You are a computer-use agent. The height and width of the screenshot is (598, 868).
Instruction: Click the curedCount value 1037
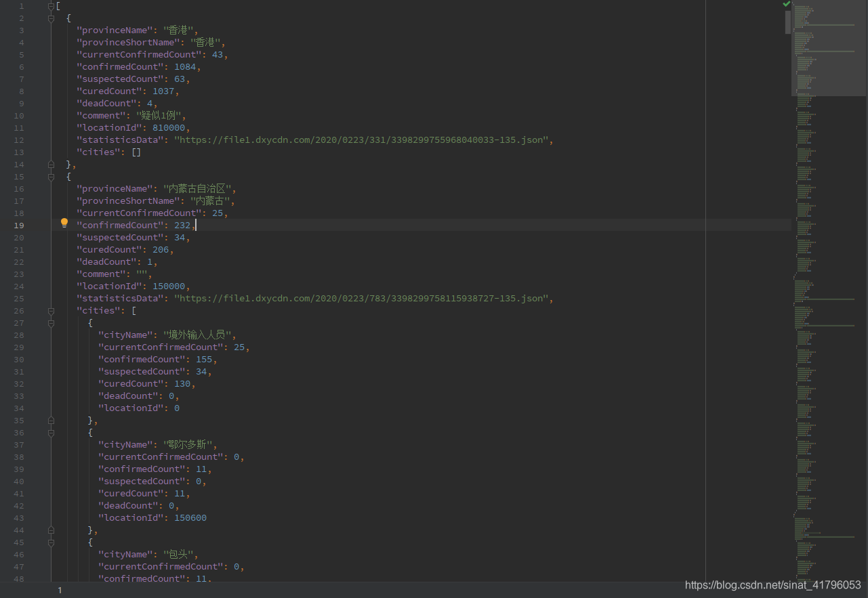pyautogui.click(x=163, y=91)
